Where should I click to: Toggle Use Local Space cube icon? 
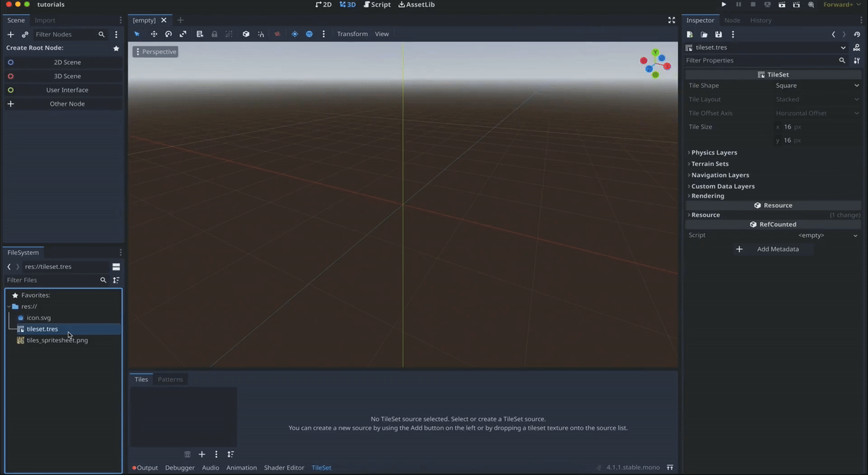pos(246,34)
